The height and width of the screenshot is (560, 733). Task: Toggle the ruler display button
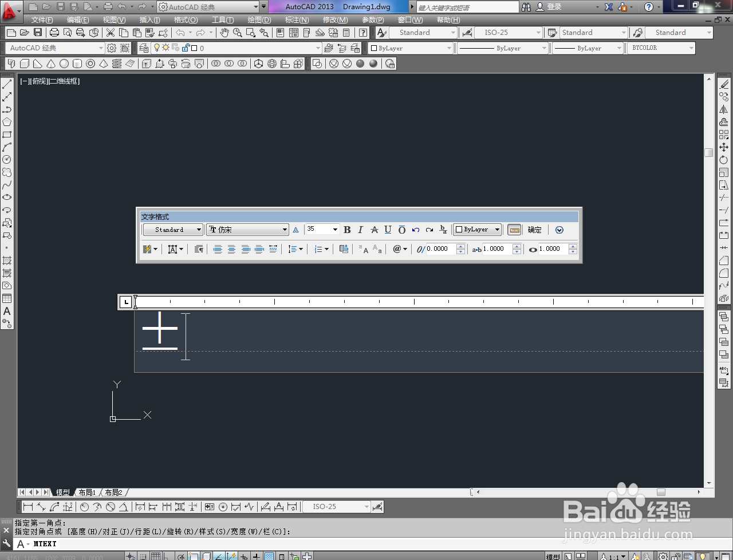pos(514,230)
